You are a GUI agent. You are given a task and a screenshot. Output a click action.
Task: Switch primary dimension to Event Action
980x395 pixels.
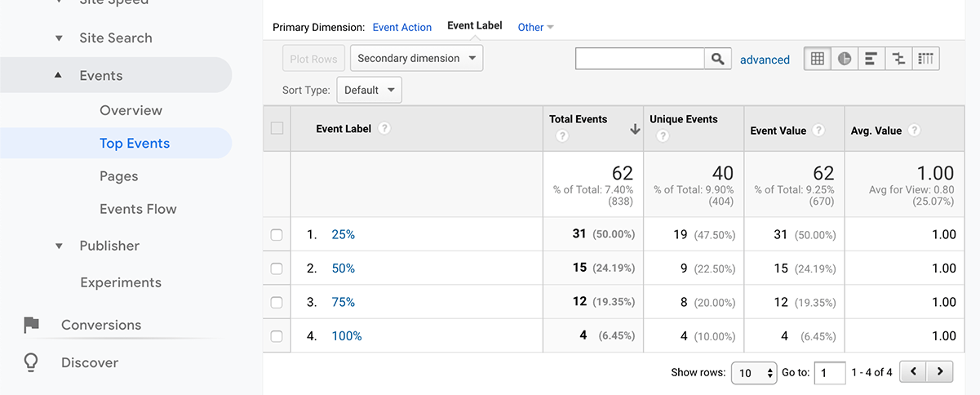point(401,27)
